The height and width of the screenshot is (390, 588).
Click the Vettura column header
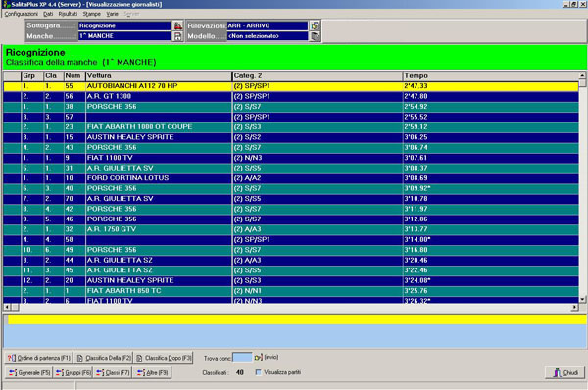[x=159, y=75]
